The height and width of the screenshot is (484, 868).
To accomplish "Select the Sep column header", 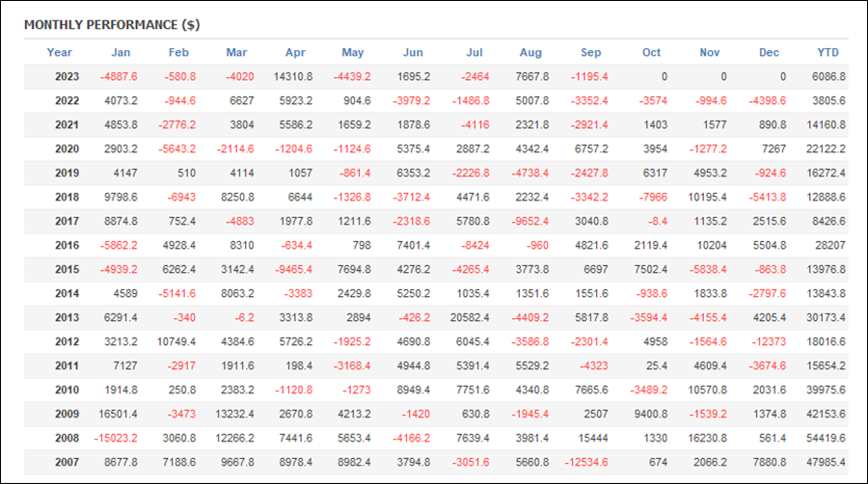I will 590,53.
